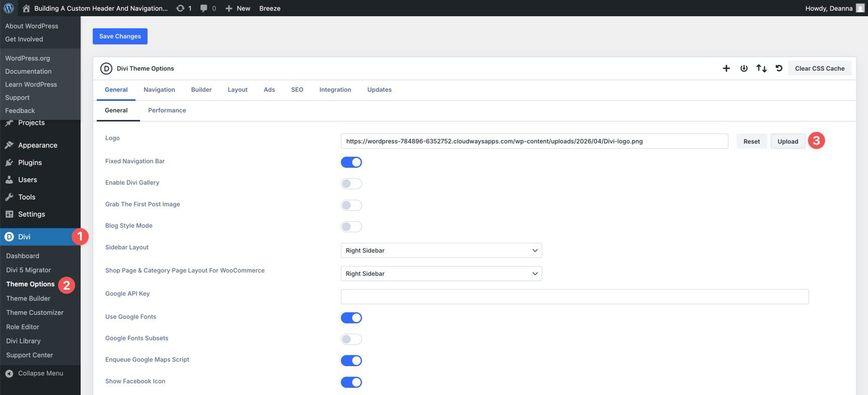Screen dimensions: 868x395
Task: Click the Logo URL input field
Action: [x=534, y=141]
